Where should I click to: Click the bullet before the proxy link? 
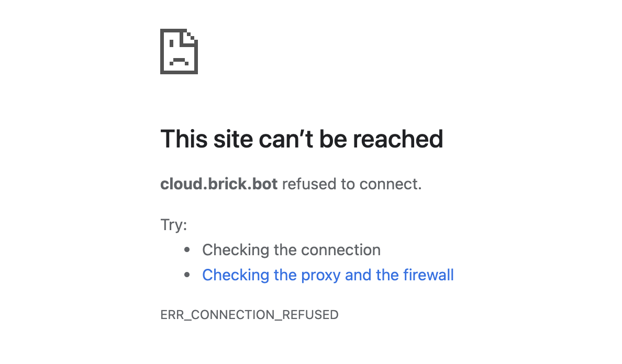187,275
